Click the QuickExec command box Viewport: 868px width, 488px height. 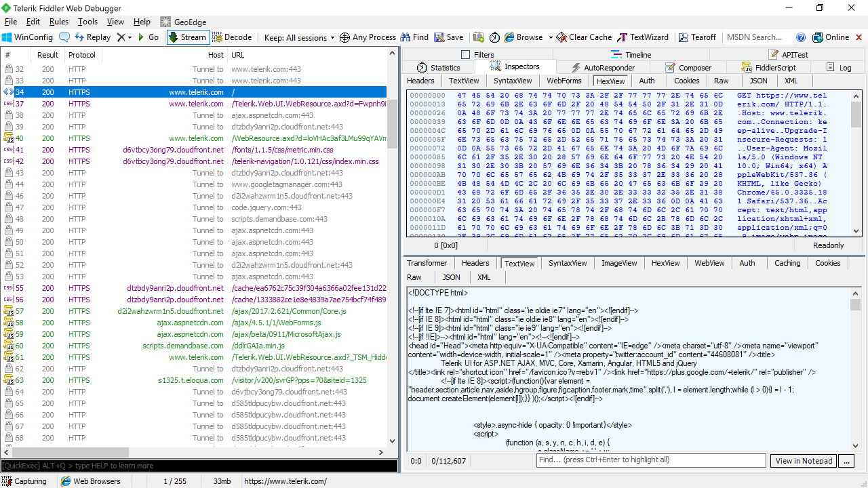[199, 466]
